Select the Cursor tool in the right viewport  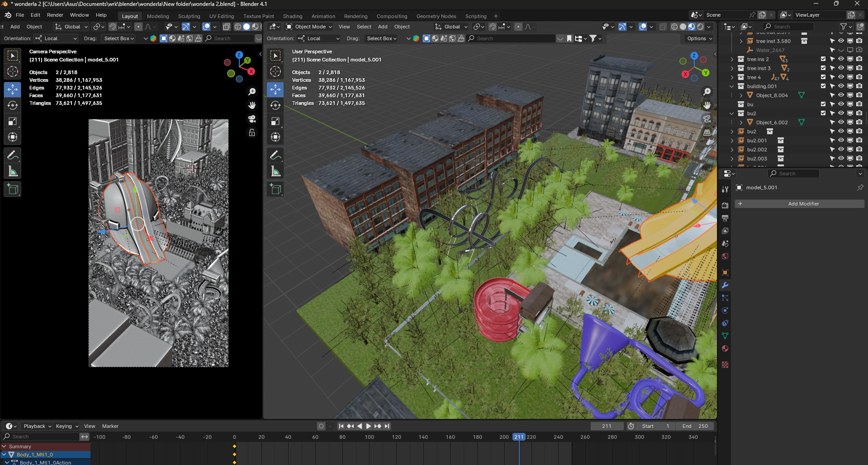(x=275, y=71)
